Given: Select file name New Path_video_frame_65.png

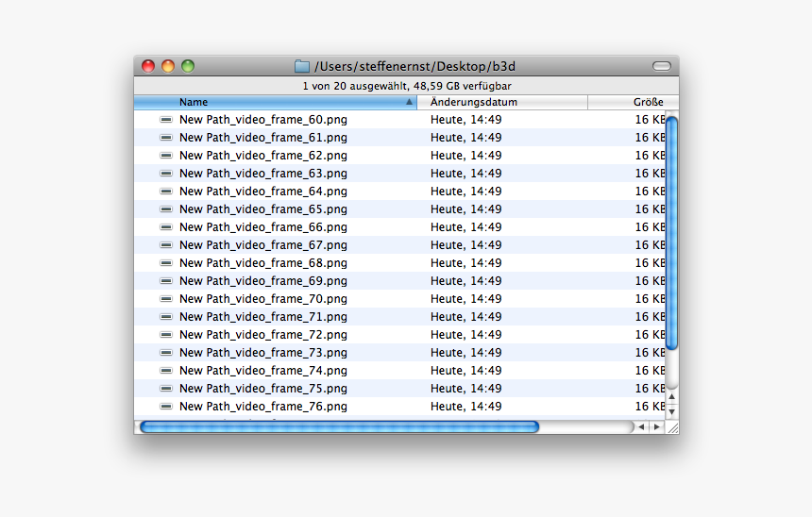Looking at the screenshot, I should [x=263, y=209].
